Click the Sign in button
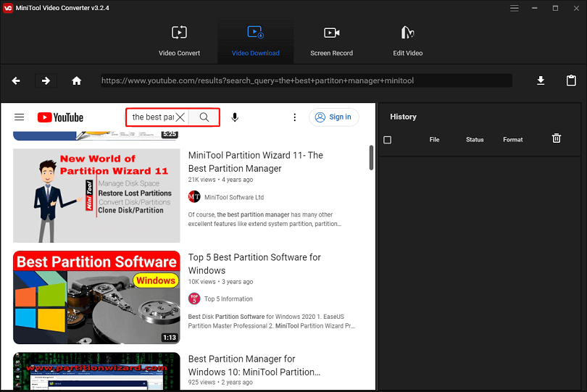This screenshot has height=392, width=587. pyautogui.click(x=333, y=117)
